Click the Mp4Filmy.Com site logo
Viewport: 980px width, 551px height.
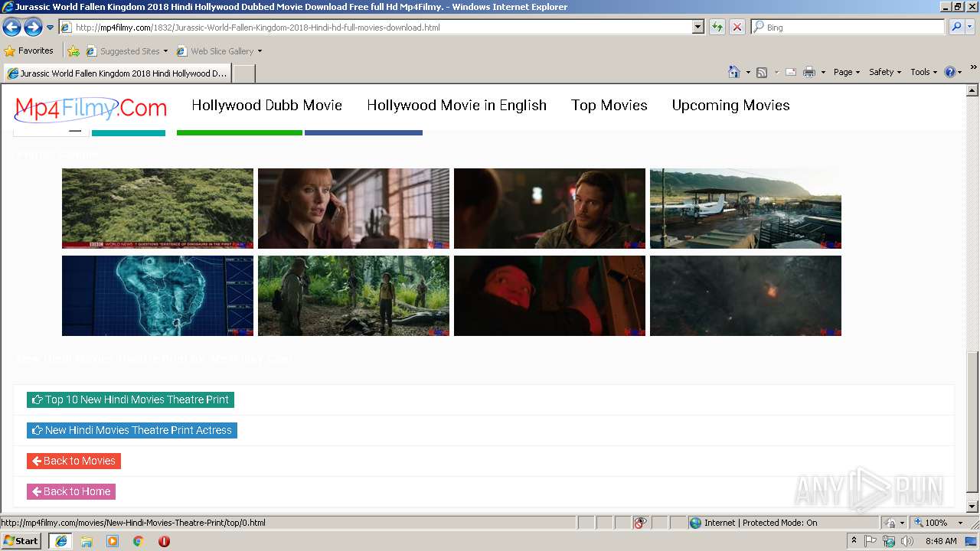(x=90, y=108)
